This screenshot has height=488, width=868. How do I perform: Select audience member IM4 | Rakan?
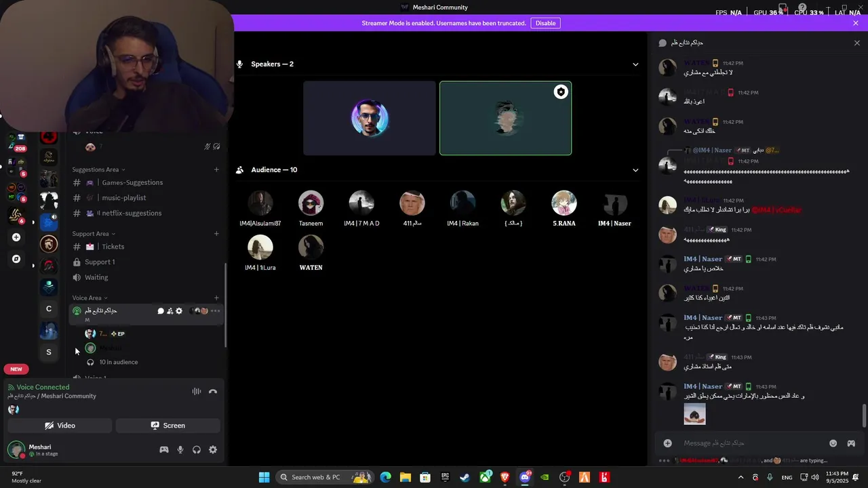click(462, 209)
